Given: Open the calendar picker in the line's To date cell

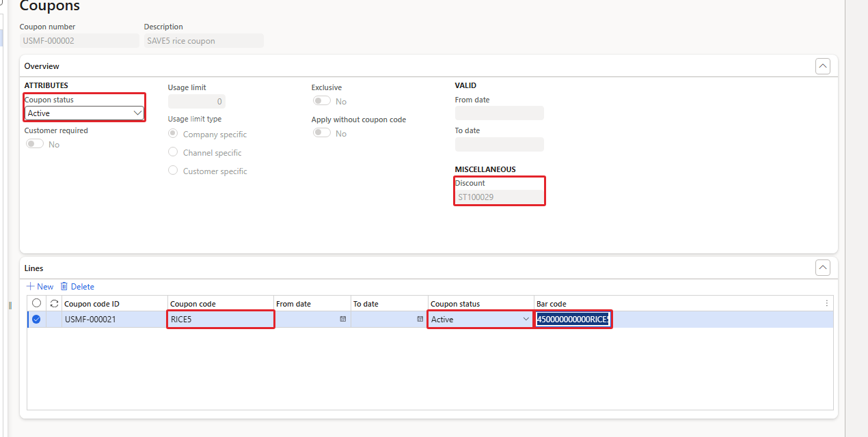Looking at the screenshot, I should coord(420,319).
